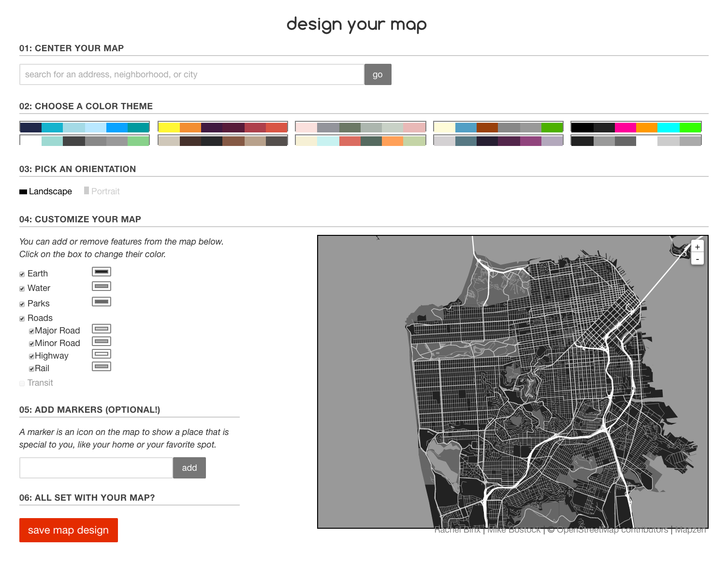Click the go search button
Screen dimensions: 728x579
point(378,74)
